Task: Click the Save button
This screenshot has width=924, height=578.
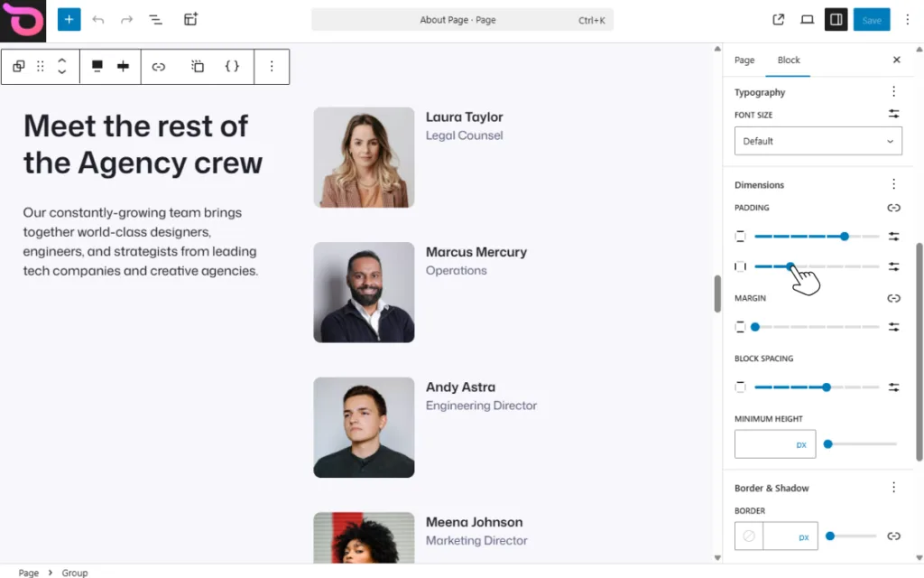Action: point(872,20)
